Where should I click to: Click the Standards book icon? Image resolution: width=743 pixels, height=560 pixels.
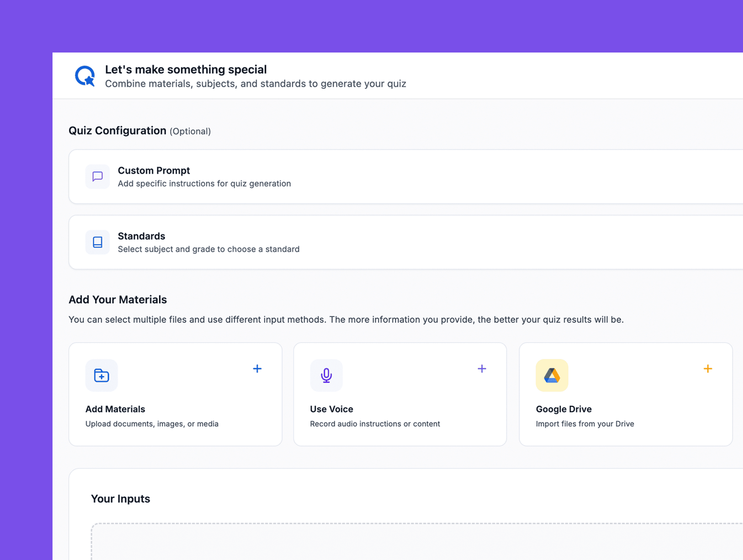[98, 242]
